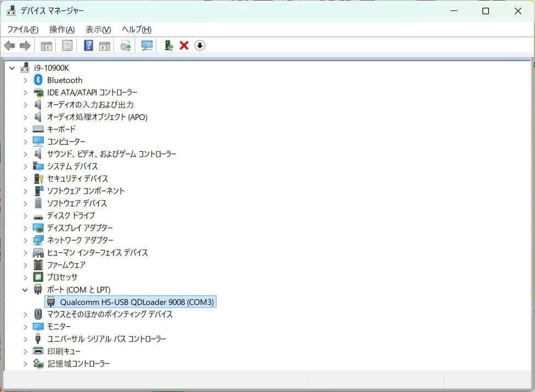535x392 pixels.
Task: Click the プロセッサ chip icon
Action: click(x=38, y=277)
